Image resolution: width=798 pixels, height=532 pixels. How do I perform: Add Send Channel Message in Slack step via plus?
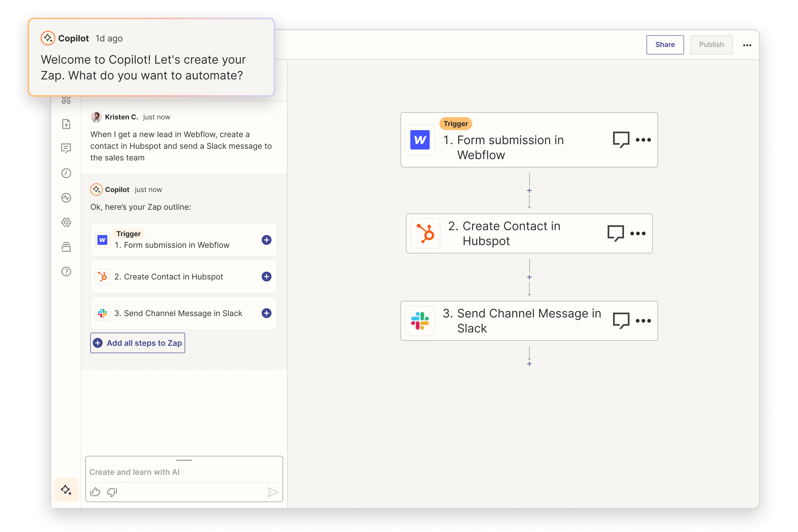(266, 313)
